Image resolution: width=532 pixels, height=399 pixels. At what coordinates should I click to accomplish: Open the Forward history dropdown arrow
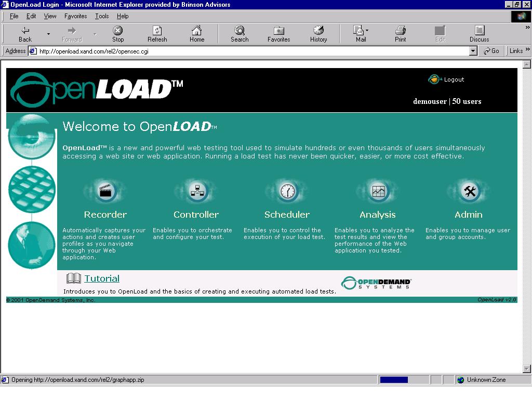(95, 34)
